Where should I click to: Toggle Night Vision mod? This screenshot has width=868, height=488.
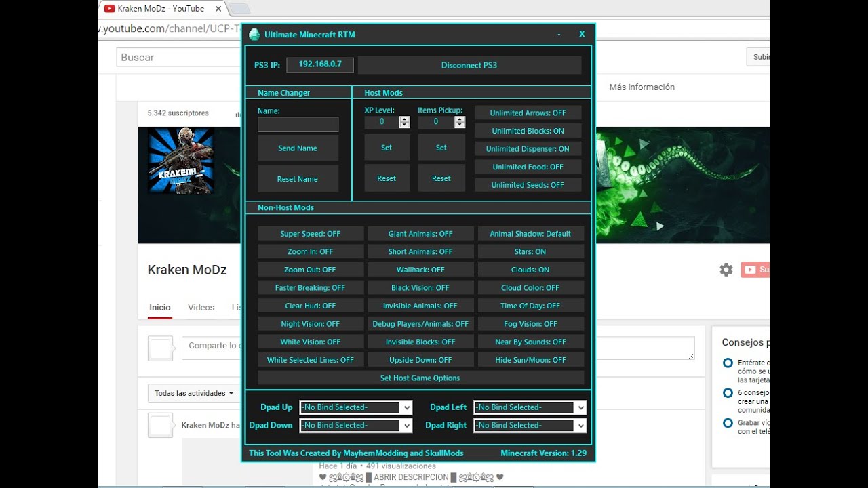(x=311, y=324)
